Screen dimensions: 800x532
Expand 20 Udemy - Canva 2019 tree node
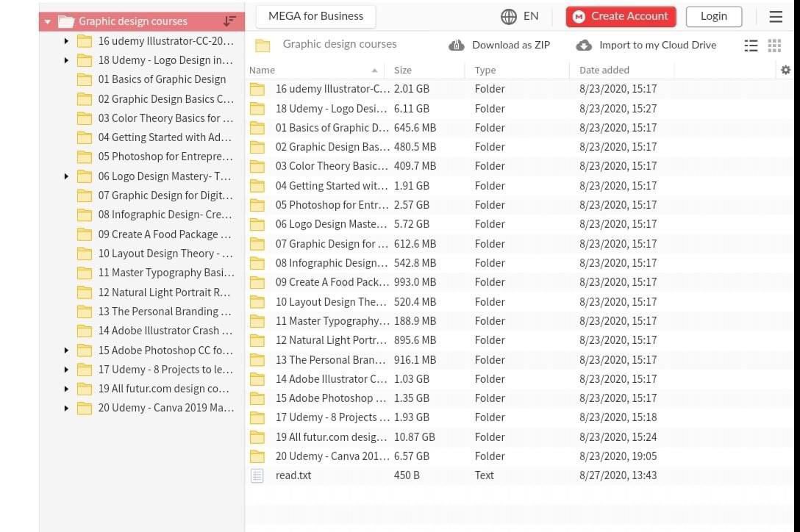(x=66, y=408)
